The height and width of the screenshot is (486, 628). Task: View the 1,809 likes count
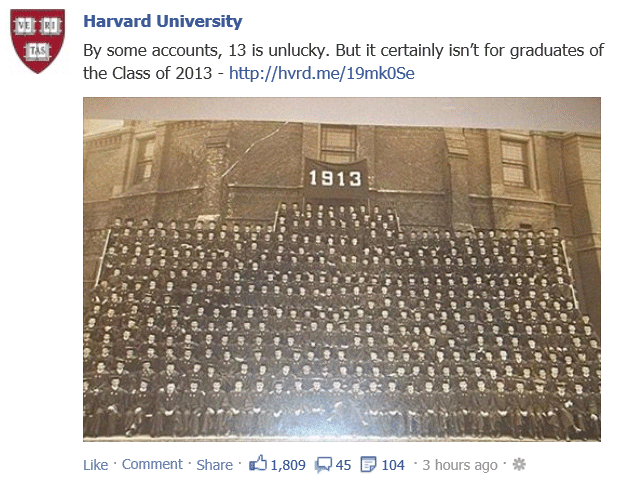288,465
